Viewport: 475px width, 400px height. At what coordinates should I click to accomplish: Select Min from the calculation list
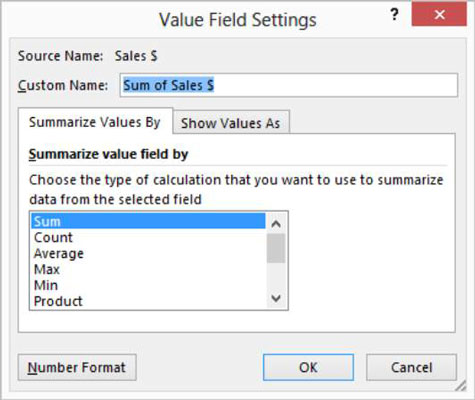pyautogui.click(x=148, y=285)
